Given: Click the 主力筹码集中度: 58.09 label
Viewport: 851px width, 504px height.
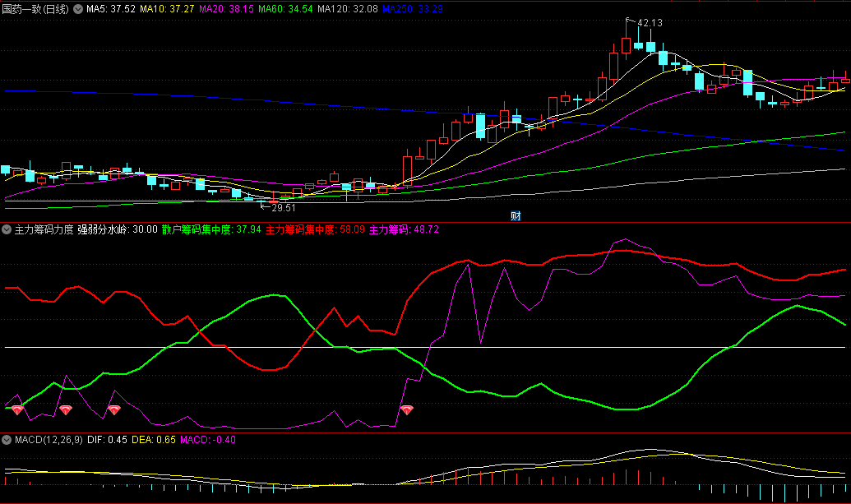Looking at the screenshot, I should click(x=315, y=229).
